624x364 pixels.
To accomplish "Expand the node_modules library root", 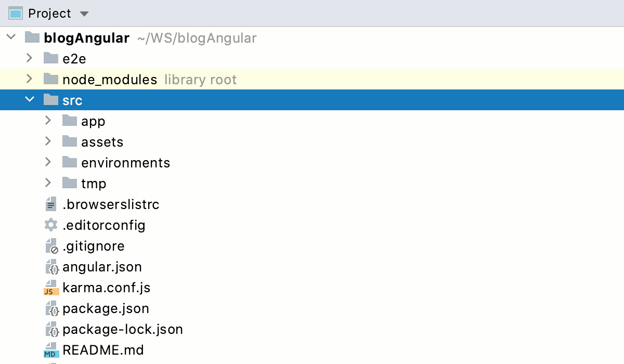I will coord(29,79).
